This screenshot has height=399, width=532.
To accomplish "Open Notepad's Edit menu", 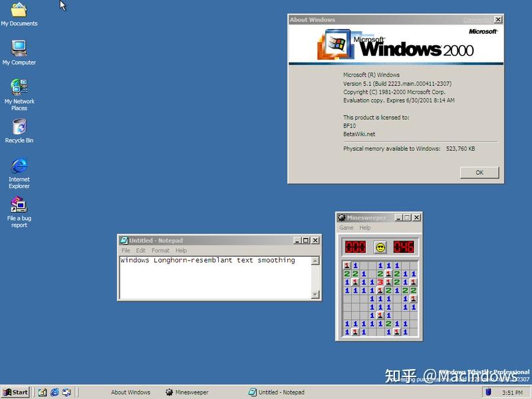I will pos(140,250).
